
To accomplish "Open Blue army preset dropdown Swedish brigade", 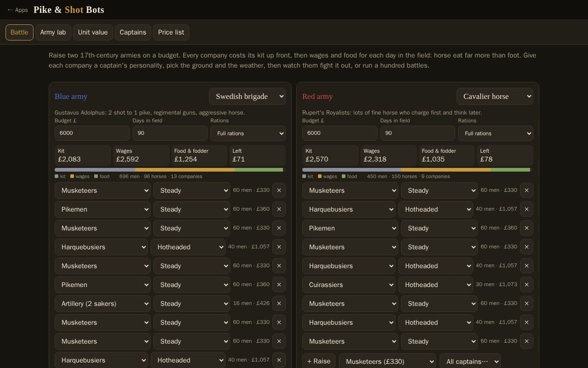I will [247, 97].
